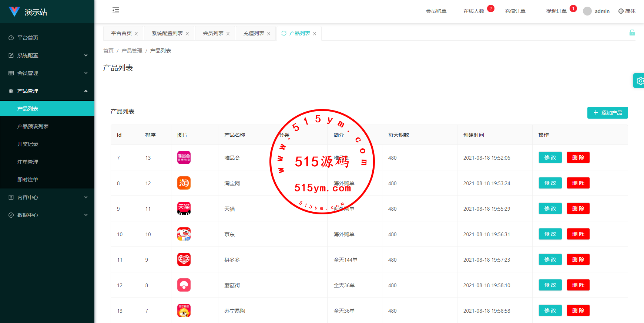Screen dimensions: 644x323
Task: Switch to the 会员列表 tab
Action: (x=213, y=33)
